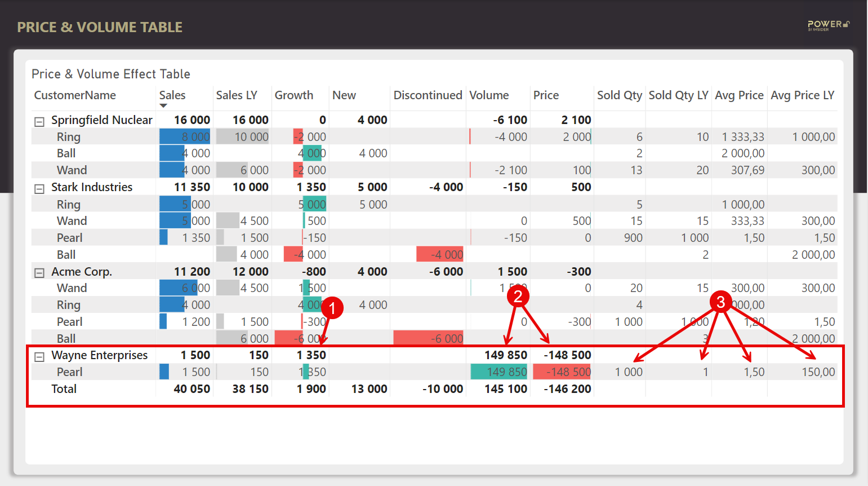Sort by the New column header
This screenshot has height=486, width=868.
pyautogui.click(x=344, y=95)
